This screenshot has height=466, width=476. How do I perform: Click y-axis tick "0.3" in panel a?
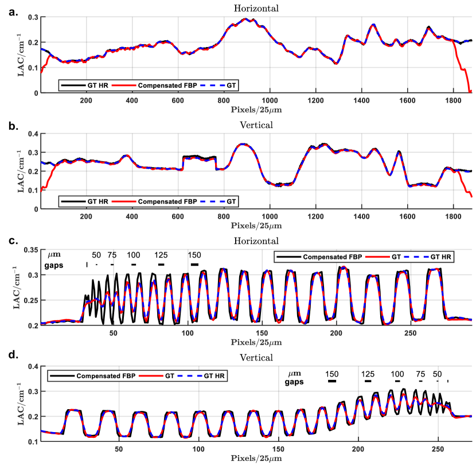coord(33,17)
